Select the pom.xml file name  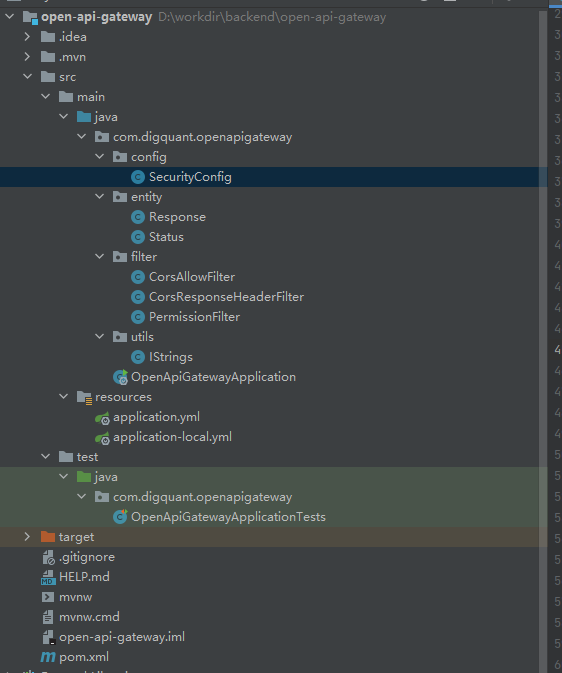click(x=84, y=657)
